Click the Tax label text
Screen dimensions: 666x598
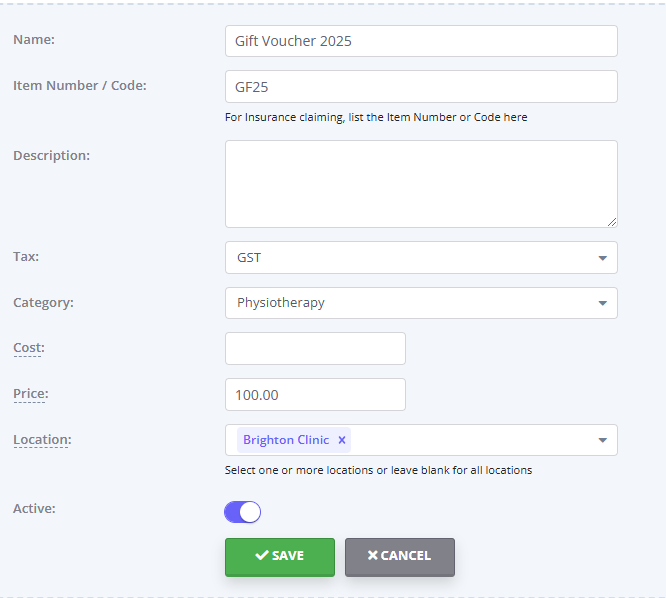26,257
